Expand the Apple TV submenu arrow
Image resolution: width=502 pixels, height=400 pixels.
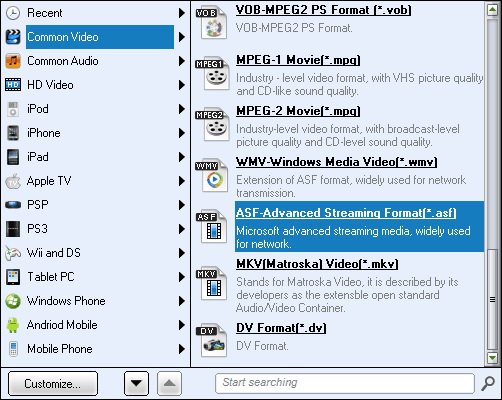pyautogui.click(x=182, y=181)
